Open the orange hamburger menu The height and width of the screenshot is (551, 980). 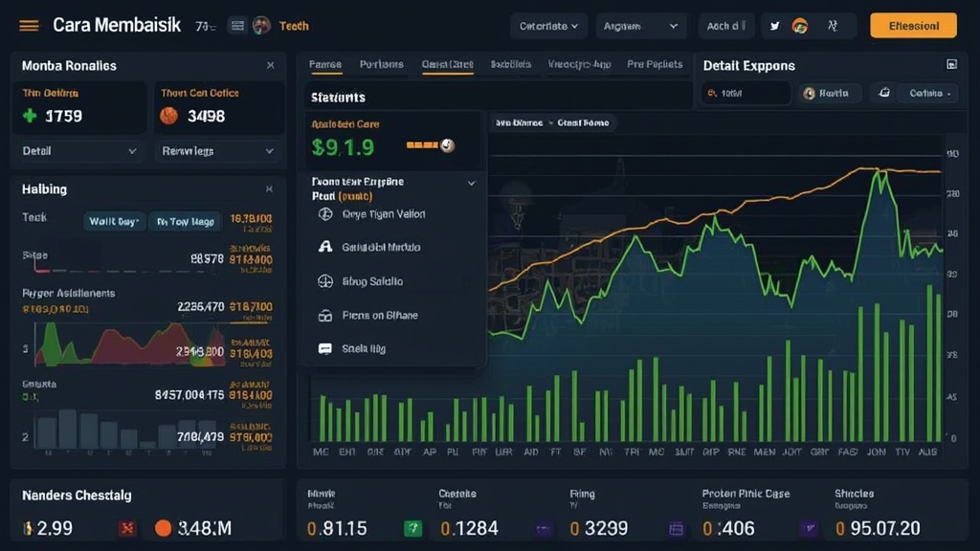(29, 26)
